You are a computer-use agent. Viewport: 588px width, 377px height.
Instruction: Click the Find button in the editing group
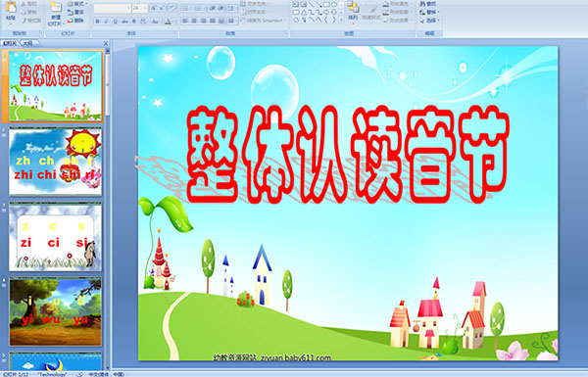pyautogui.click(x=428, y=4)
